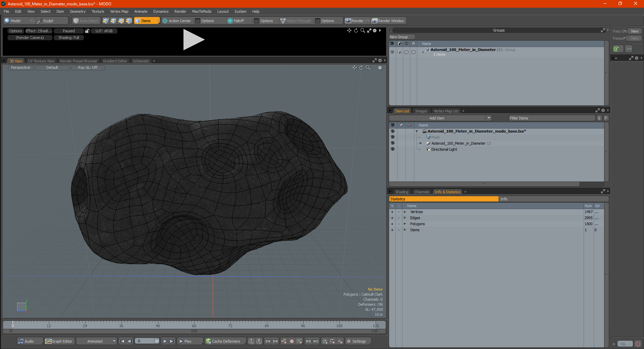Toggle second checkbox in Asteroid group row
This screenshot has width=644, height=349.
[413, 52]
